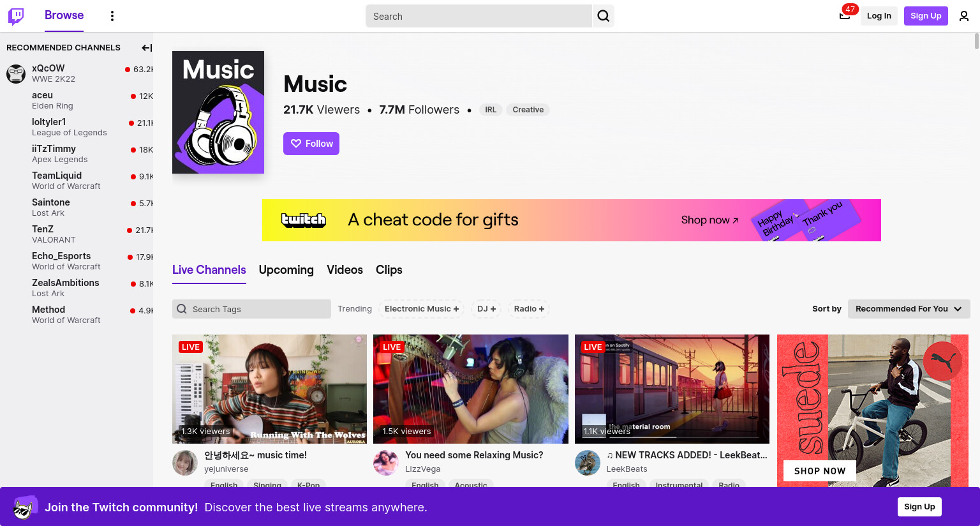Image resolution: width=980 pixels, height=526 pixels.
Task: Open the user profile icon
Action: click(964, 16)
